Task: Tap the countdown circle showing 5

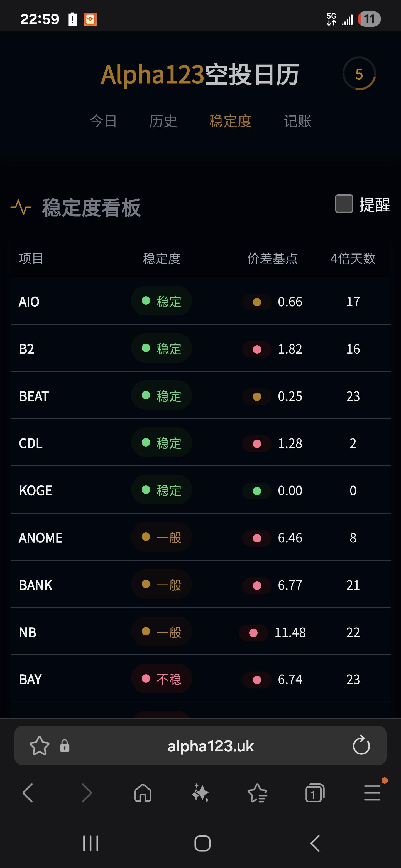Action: [359, 74]
